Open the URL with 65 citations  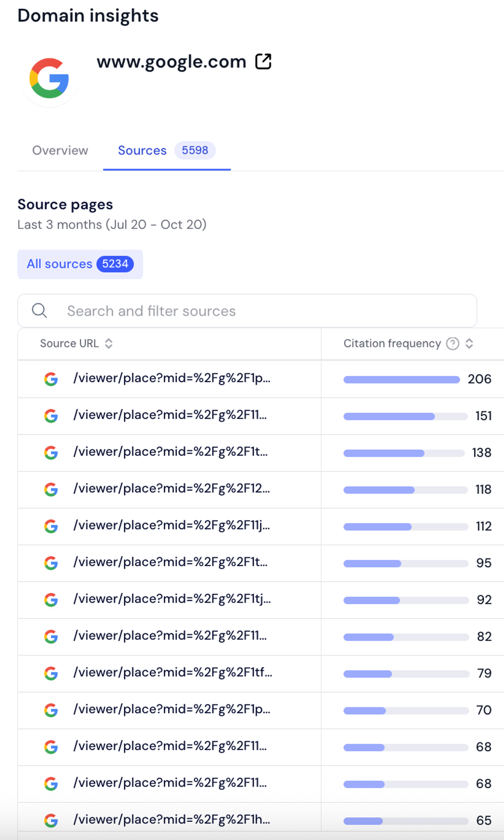[172, 819]
